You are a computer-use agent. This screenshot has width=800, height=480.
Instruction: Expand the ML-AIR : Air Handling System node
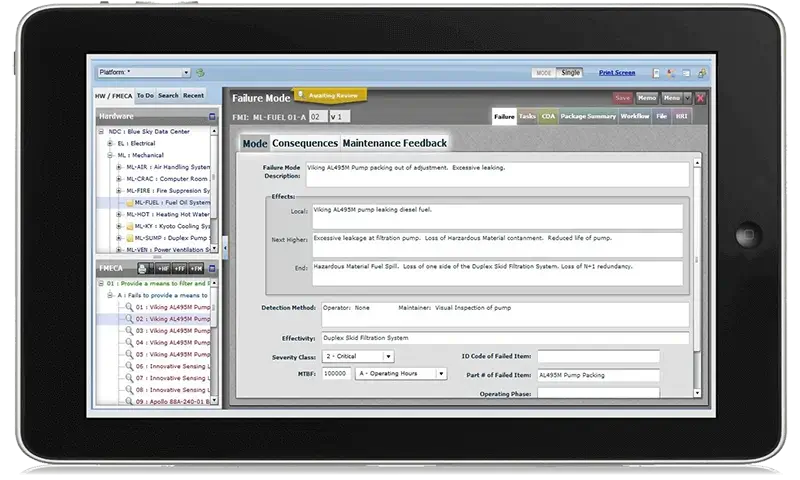(118, 167)
